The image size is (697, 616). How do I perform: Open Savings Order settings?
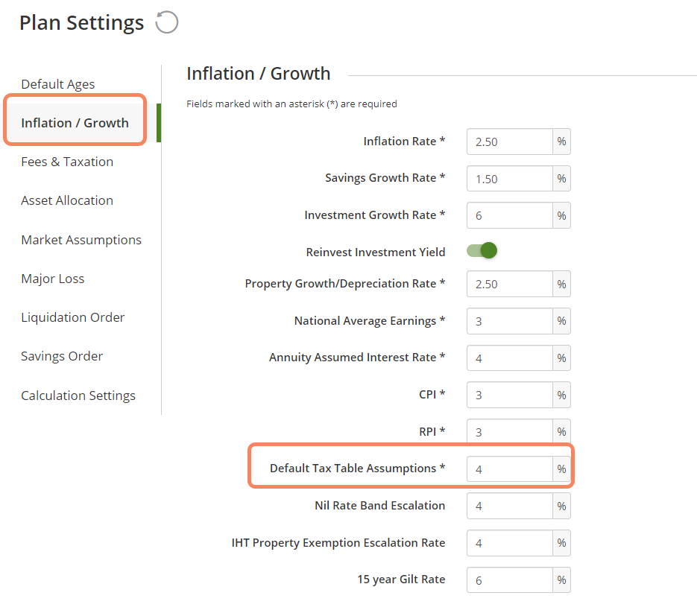point(62,356)
